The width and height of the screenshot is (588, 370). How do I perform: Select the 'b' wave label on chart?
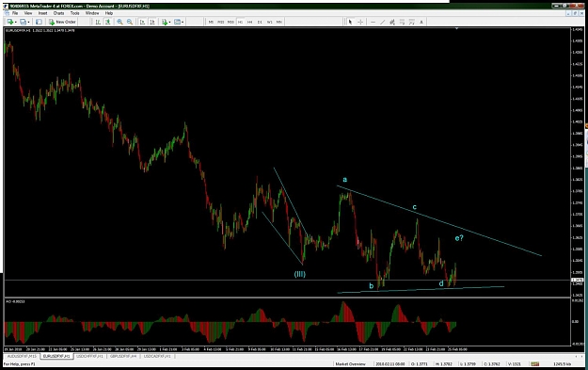372,286
